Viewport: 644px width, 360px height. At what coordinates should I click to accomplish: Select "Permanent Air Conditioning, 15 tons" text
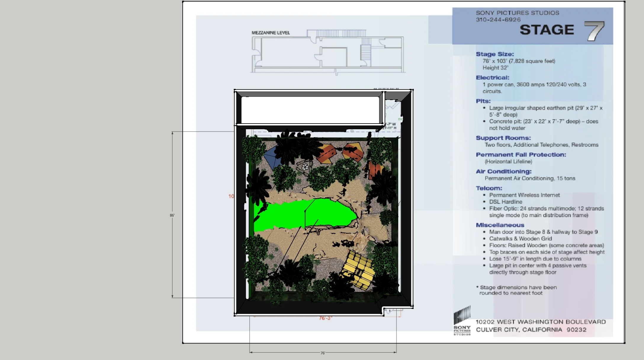(x=530, y=178)
